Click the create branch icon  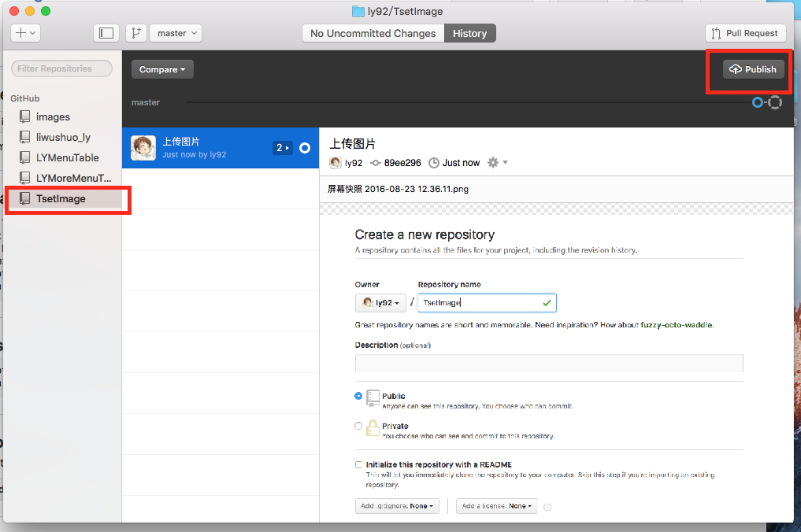click(x=136, y=33)
